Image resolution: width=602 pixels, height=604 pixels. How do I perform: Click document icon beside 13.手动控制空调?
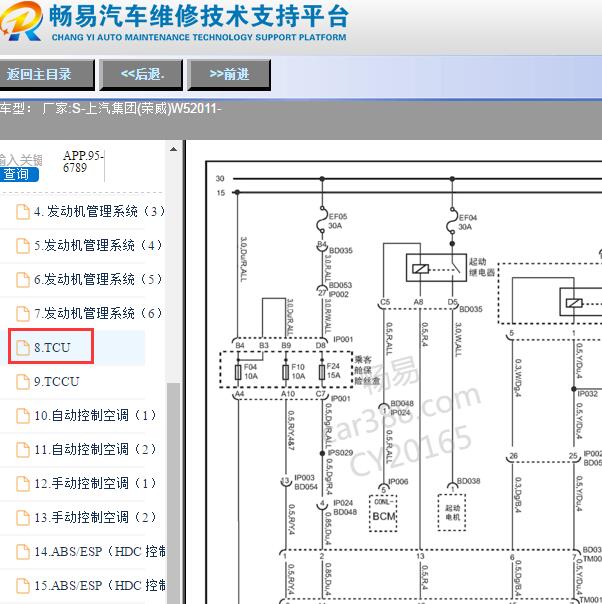pos(23,517)
